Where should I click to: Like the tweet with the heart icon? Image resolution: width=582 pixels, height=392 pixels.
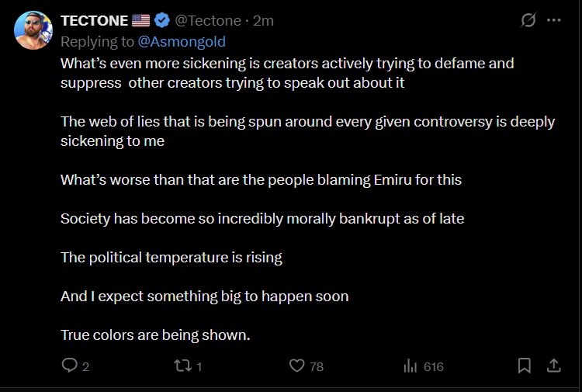(296, 366)
